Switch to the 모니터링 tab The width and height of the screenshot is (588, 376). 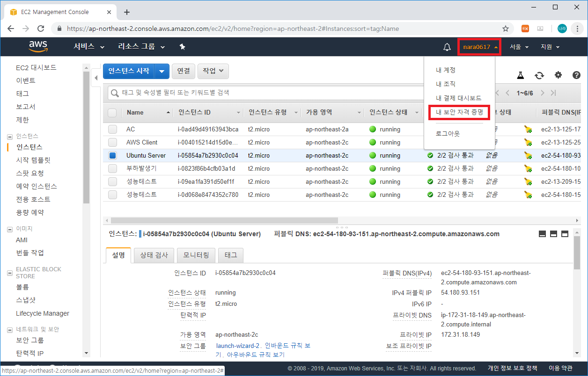click(196, 255)
